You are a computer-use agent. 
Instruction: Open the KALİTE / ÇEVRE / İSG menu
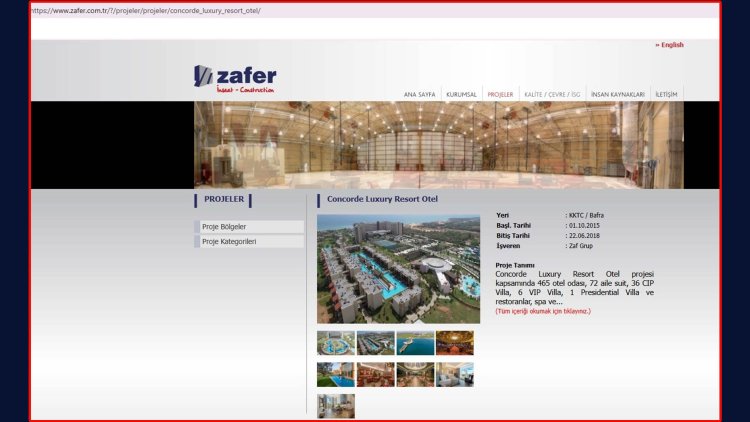coord(552,95)
